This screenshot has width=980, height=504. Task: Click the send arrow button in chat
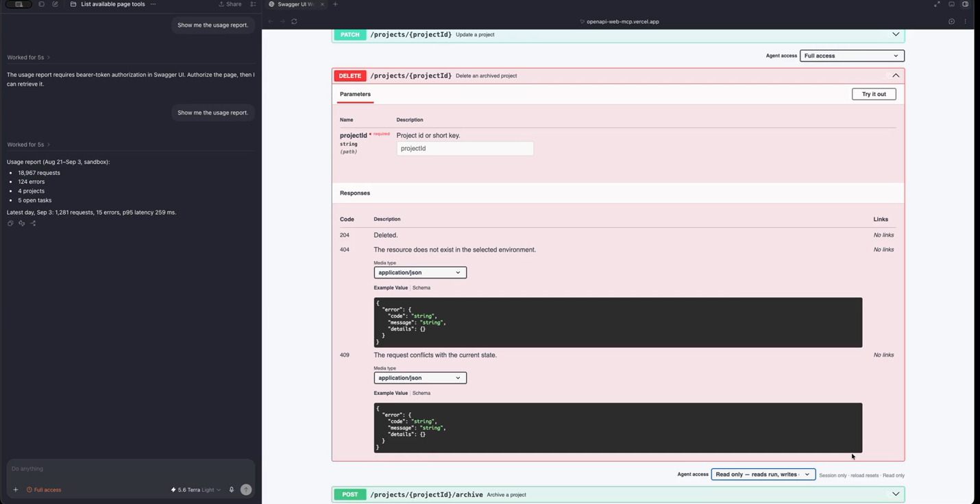pos(246,490)
